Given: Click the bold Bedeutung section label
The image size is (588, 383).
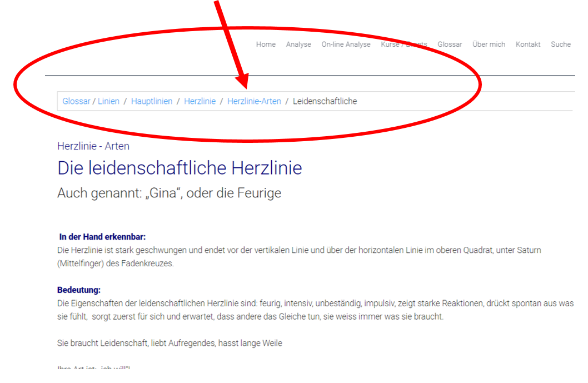Looking at the screenshot, I should [x=79, y=290].
